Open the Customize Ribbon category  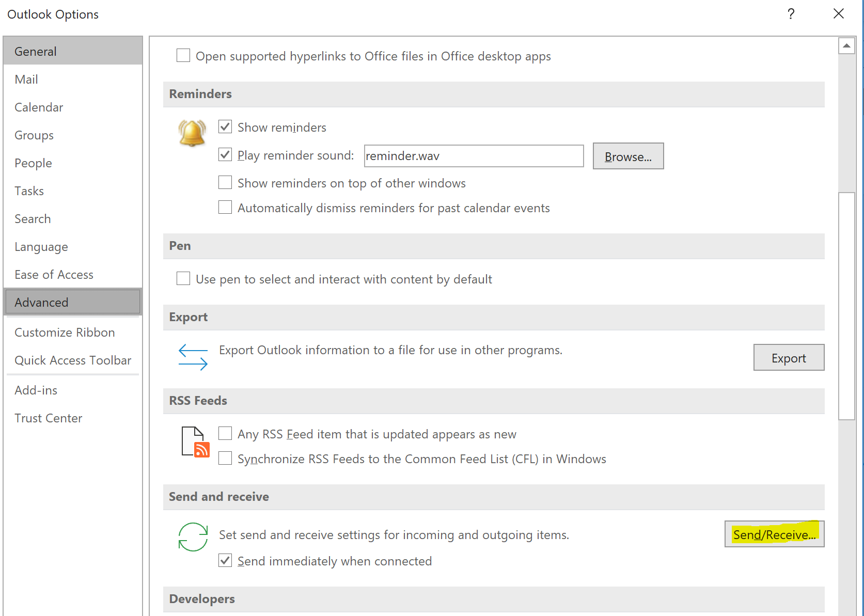tap(73, 332)
